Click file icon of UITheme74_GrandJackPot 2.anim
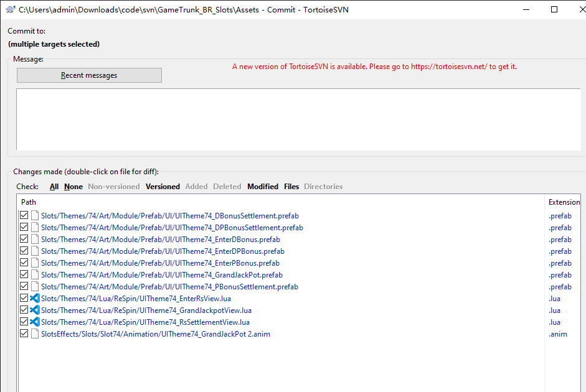Image resolution: width=586 pixels, height=392 pixels. point(35,334)
